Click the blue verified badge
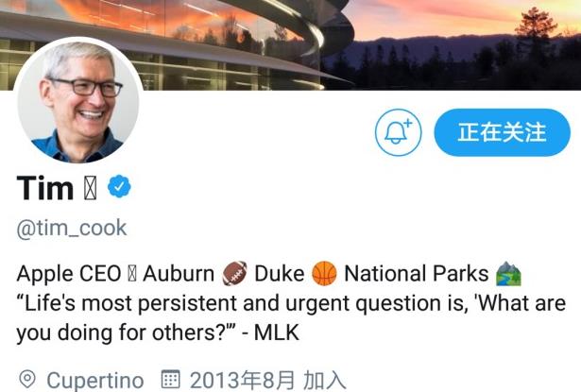This screenshot has height=392, width=581. [x=119, y=186]
